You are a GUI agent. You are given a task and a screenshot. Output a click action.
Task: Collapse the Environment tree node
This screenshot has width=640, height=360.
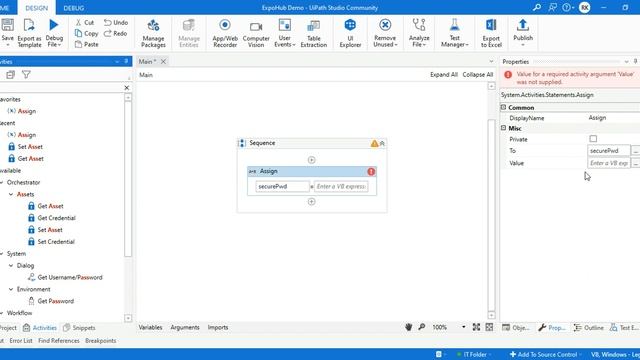tap(11, 289)
